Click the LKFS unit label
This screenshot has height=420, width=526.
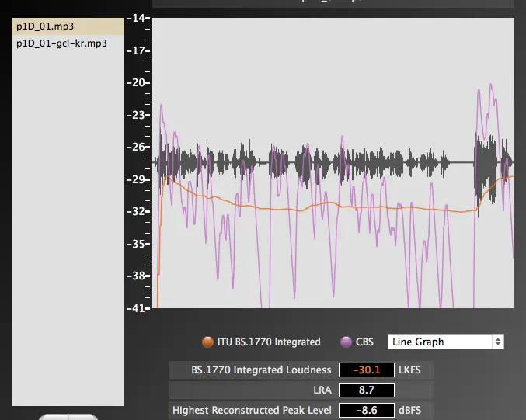(x=409, y=370)
